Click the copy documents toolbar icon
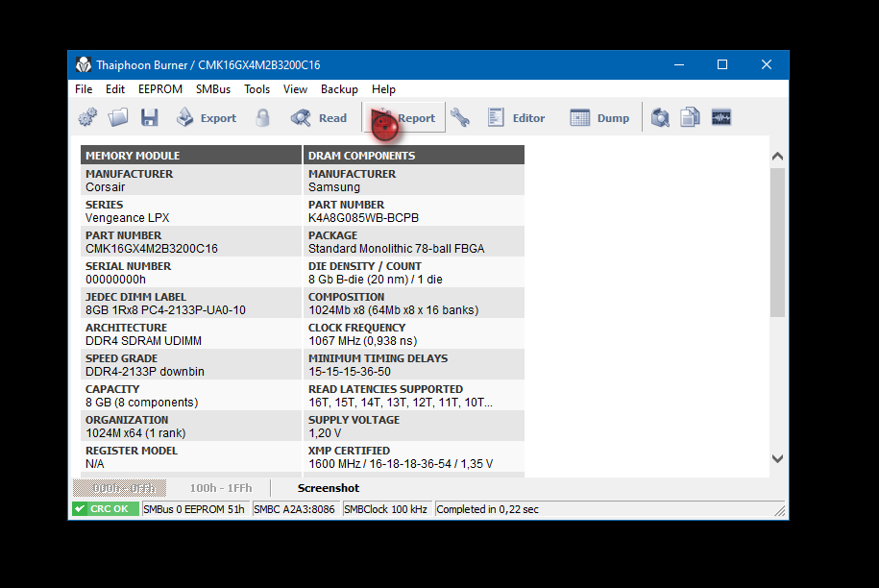This screenshot has width=879, height=588. click(690, 118)
